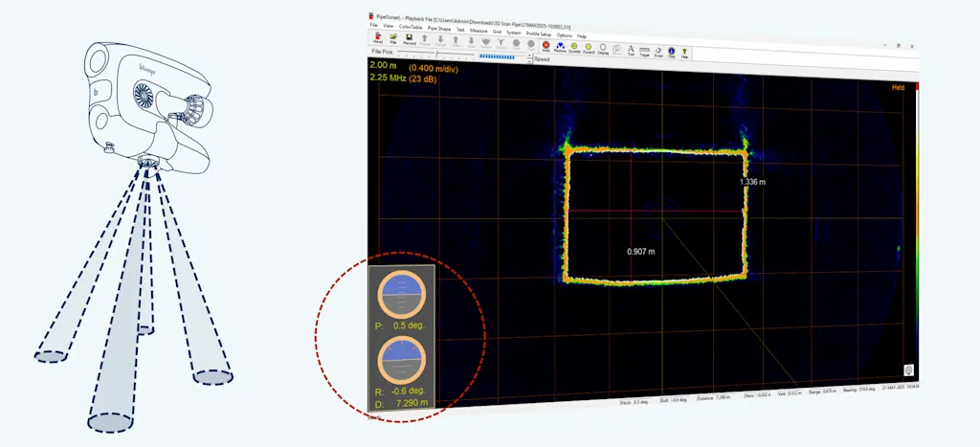Image resolution: width=980 pixels, height=447 pixels.
Task: Click the pitch indicator gauge
Action: click(402, 295)
